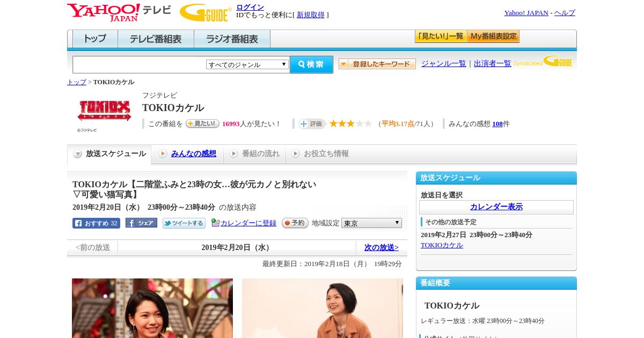Open the テレビ番組表 tab
Viewport: 644px width, 338px height.
(x=156, y=39)
